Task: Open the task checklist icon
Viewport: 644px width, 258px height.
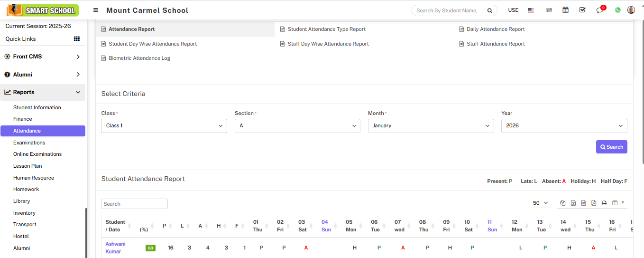Action: (582, 10)
